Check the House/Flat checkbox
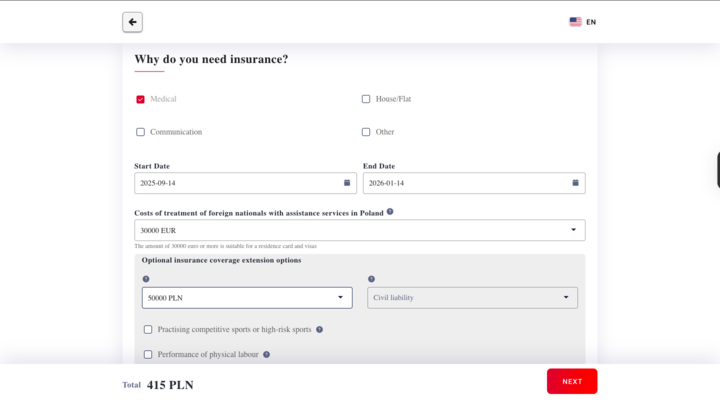The image size is (720, 406). click(366, 100)
